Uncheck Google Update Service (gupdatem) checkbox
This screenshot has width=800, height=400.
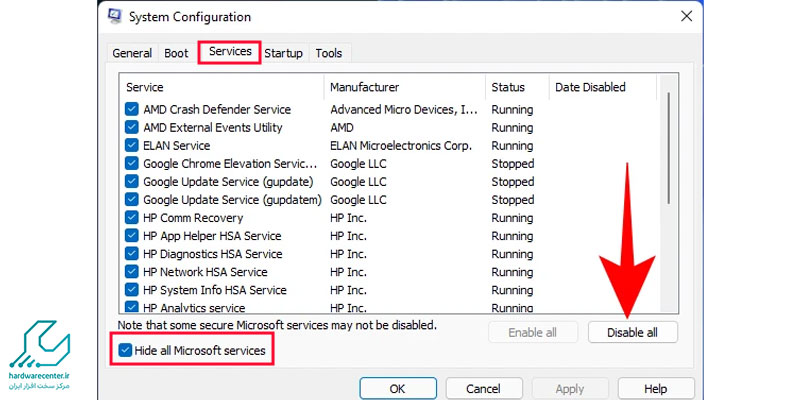tap(132, 199)
